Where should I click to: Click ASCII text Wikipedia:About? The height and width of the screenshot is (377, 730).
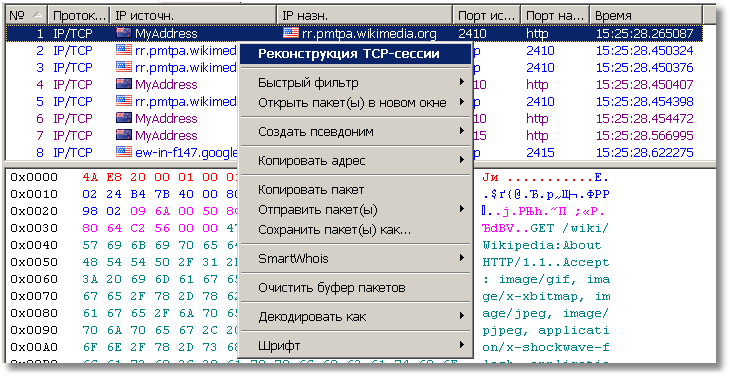tap(542, 245)
